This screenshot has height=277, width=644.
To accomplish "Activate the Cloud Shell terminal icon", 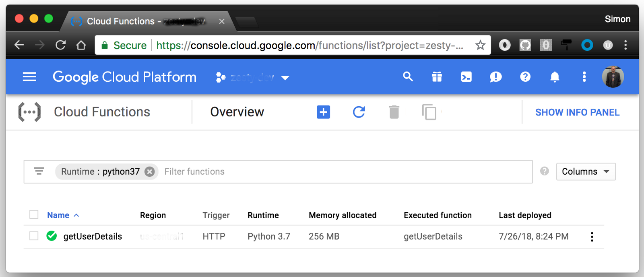I will 466,76.
